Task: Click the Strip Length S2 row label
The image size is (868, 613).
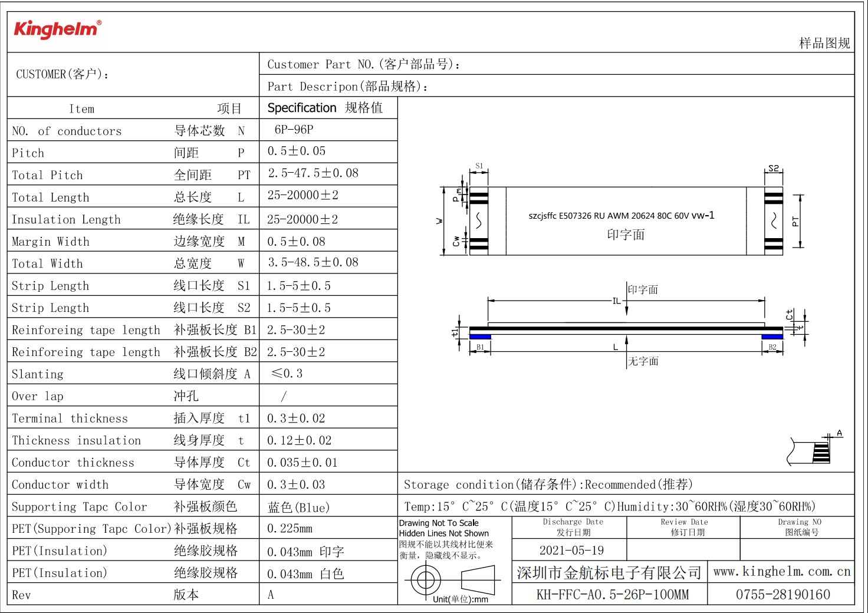Action: (51, 308)
